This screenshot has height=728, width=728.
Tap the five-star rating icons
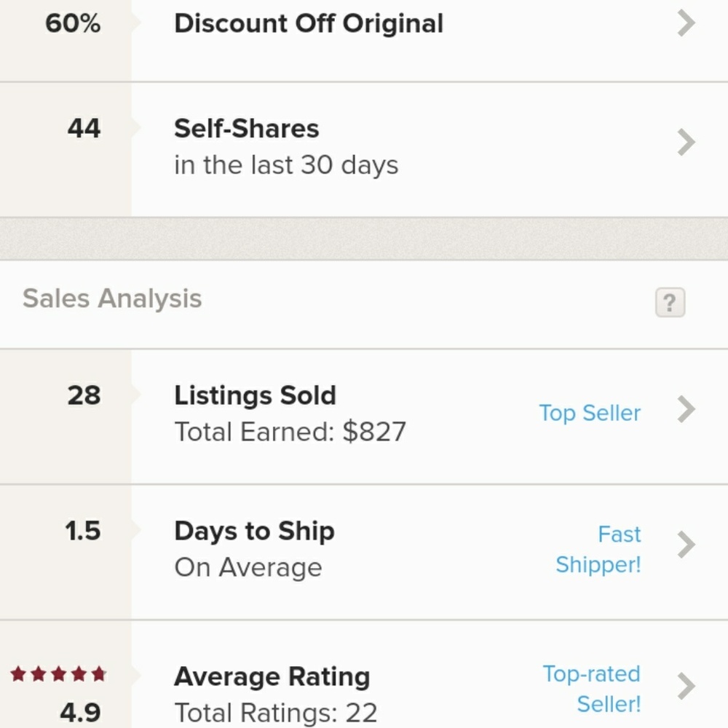[58, 673]
